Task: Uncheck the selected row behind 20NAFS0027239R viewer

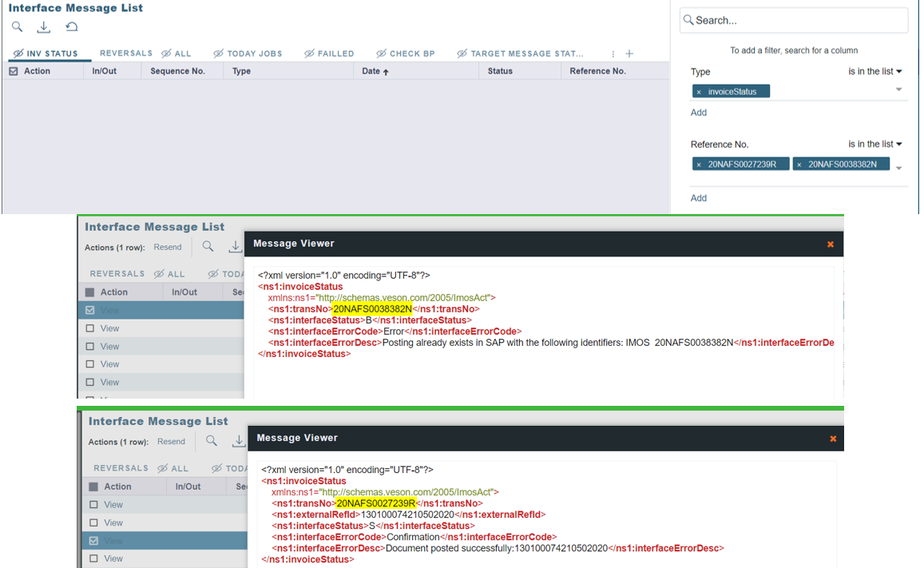Action: tap(93, 540)
